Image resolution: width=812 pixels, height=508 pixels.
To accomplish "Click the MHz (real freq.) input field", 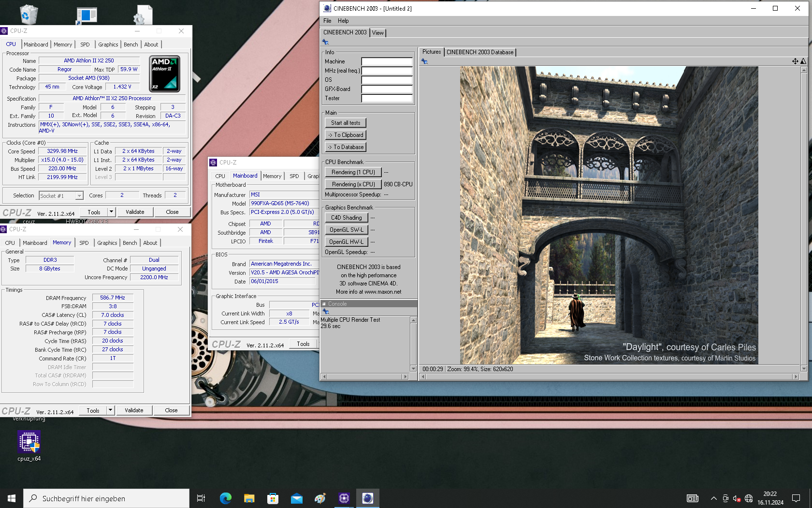I will (x=387, y=71).
